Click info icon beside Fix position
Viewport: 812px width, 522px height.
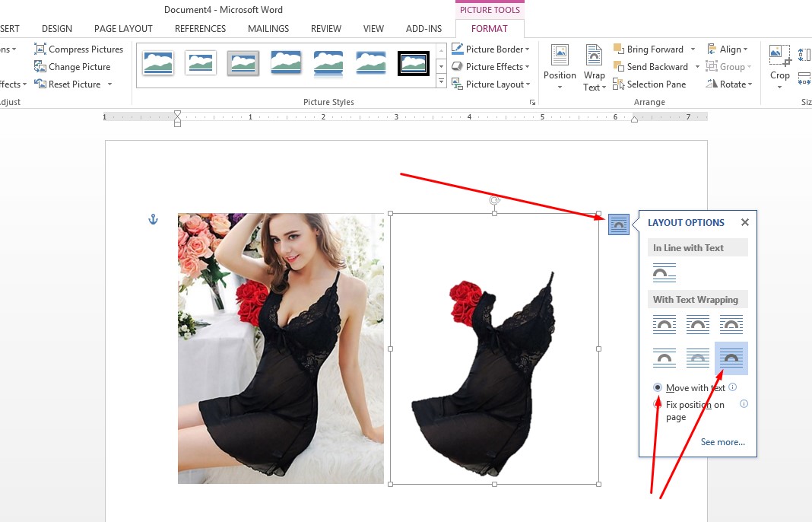(x=744, y=404)
